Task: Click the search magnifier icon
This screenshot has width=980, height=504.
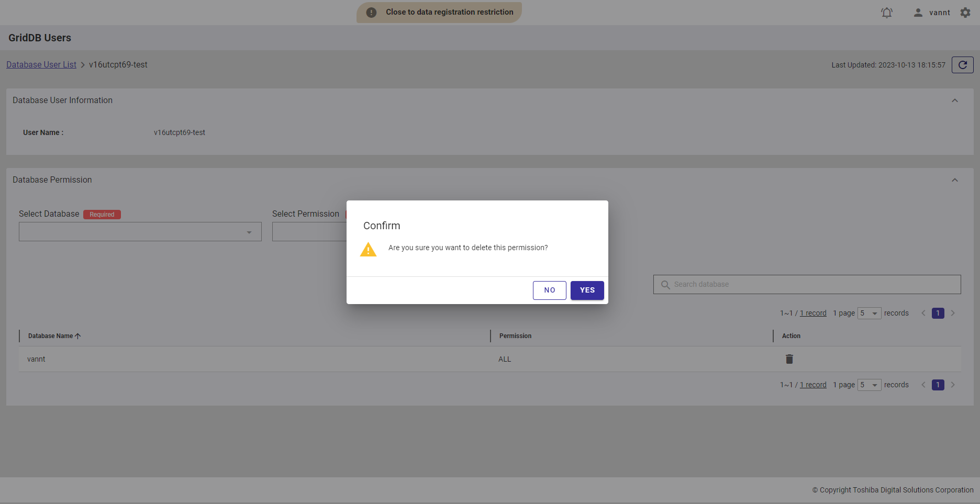Action: pos(665,285)
